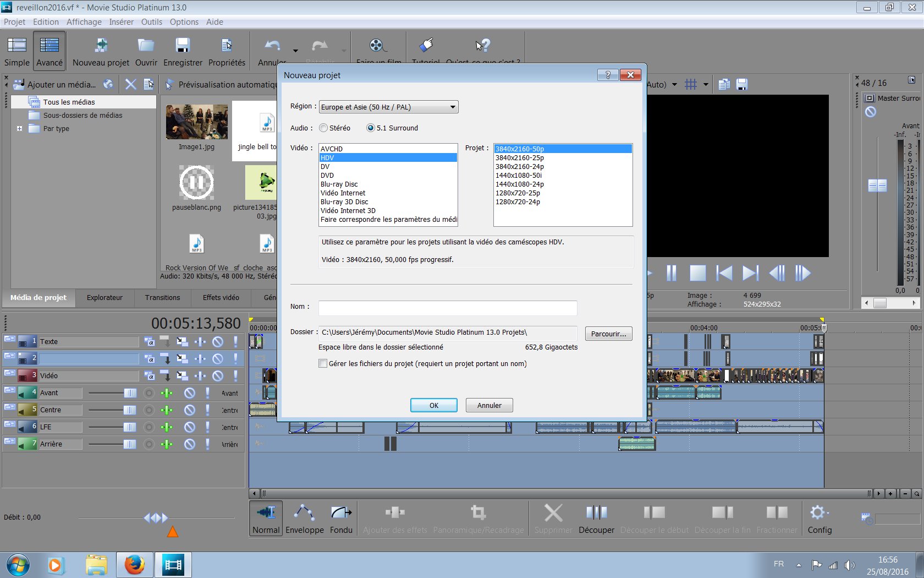Image resolution: width=924 pixels, height=578 pixels.
Task: Click the Qu'est-ce que c'est help cursor
Action: (482, 45)
